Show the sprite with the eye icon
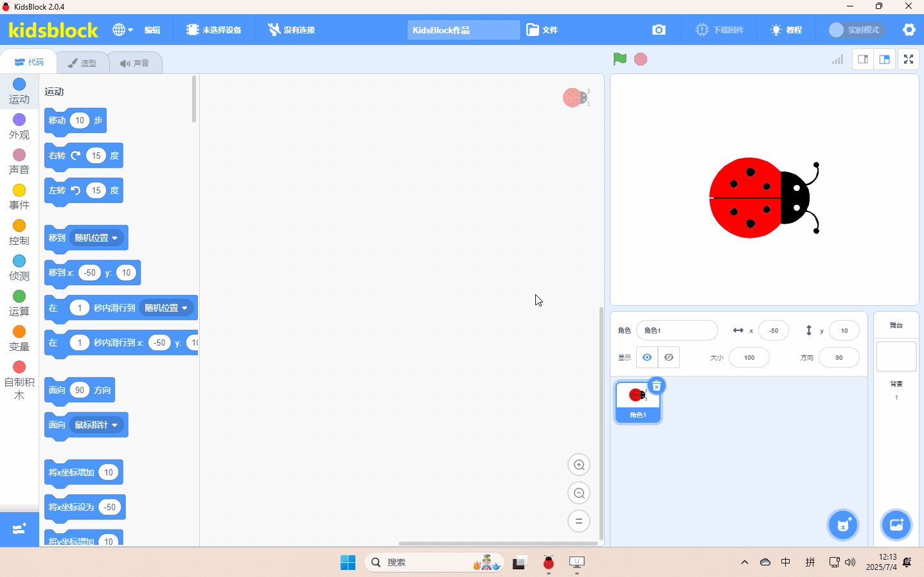The height and width of the screenshot is (577, 924). click(647, 357)
